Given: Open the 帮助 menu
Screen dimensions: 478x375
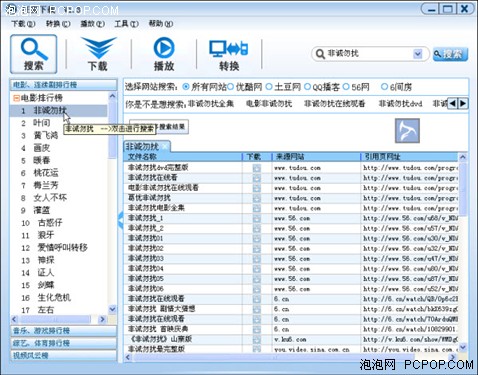Looking at the screenshot, I should (x=161, y=24).
